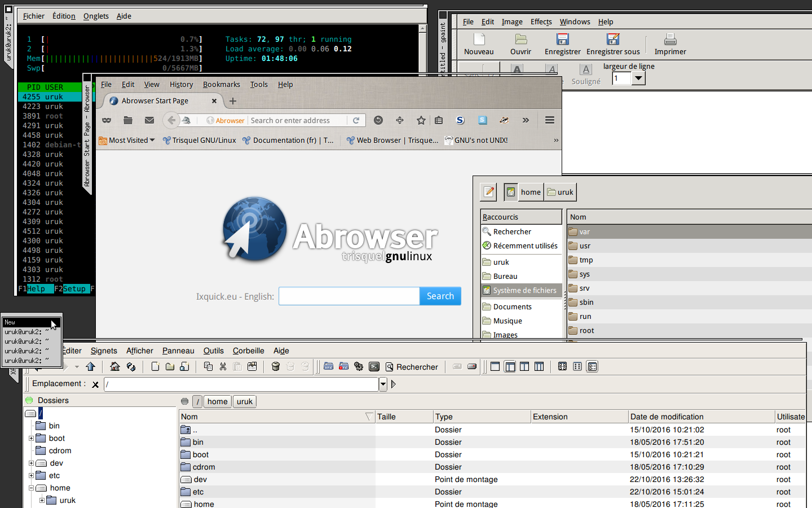Reload the page in Abrowser

[x=356, y=120]
